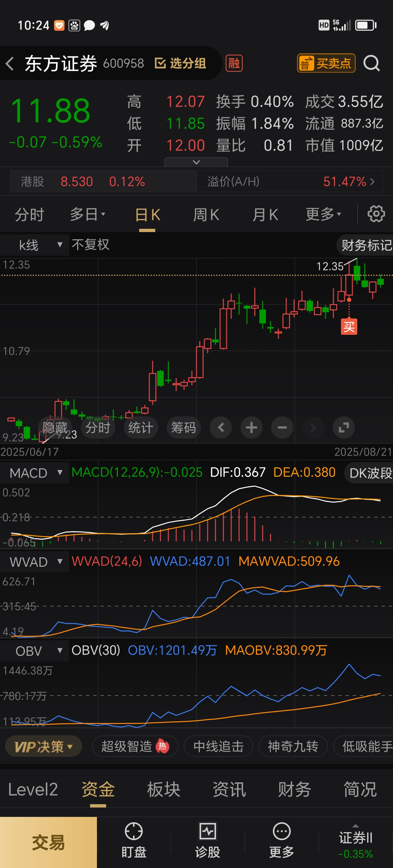Image resolution: width=393 pixels, height=868 pixels.
Task: Switch to the 周K weekly tab
Action: tap(206, 215)
